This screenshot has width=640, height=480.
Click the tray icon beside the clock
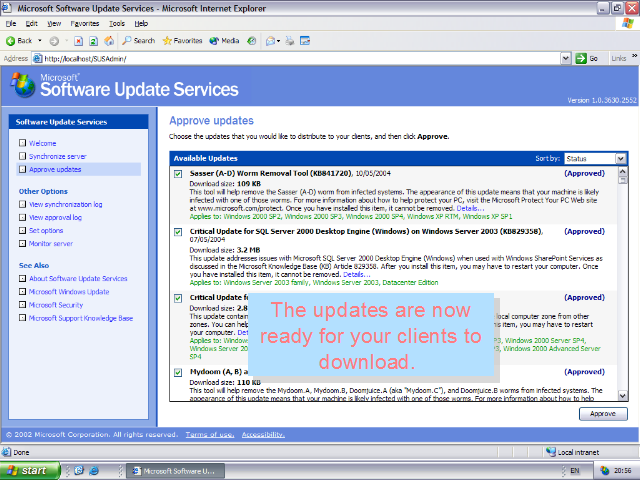[604, 471]
